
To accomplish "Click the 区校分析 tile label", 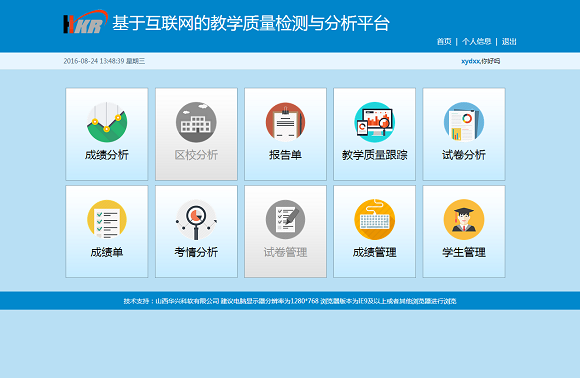I will [196, 155].
